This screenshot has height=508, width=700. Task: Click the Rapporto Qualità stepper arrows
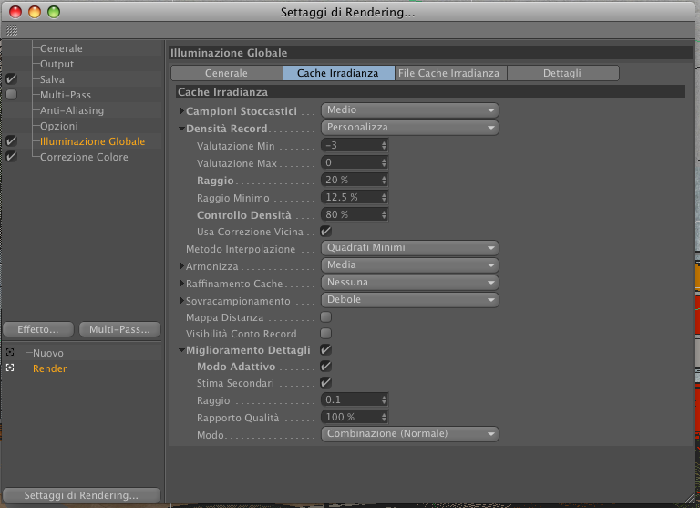pyautogui.click(x=384, y=416)
